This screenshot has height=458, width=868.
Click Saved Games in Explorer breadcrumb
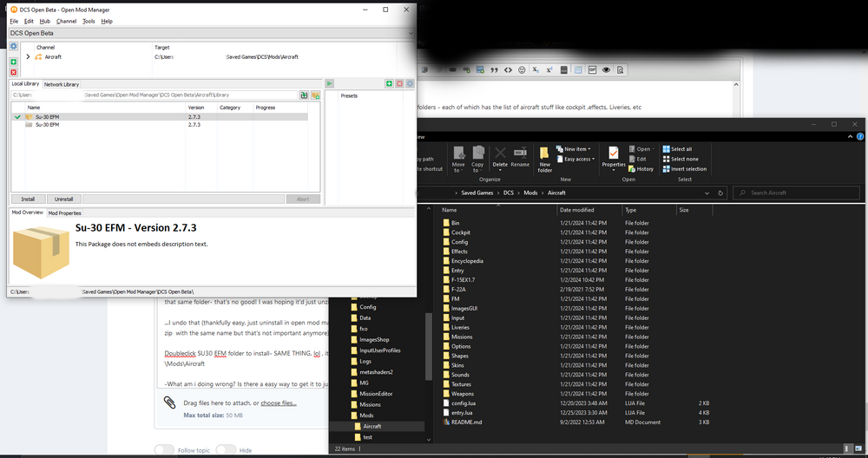pos(477,193)
